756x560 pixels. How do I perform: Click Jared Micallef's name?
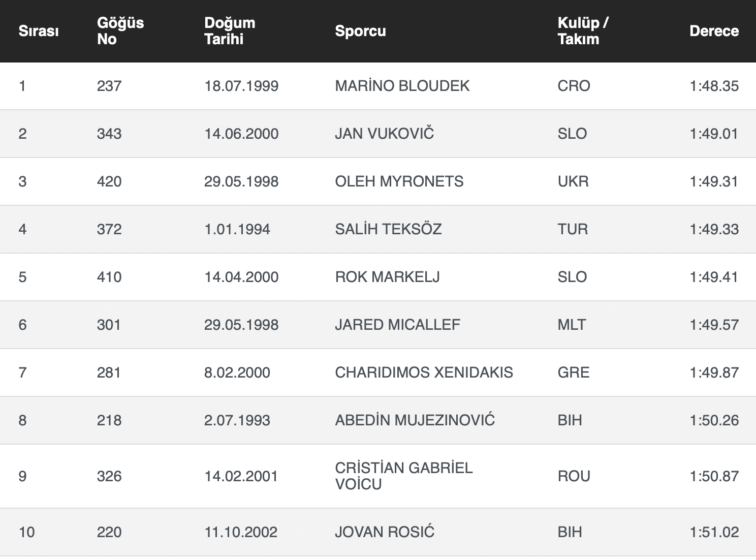pos(397,325)
